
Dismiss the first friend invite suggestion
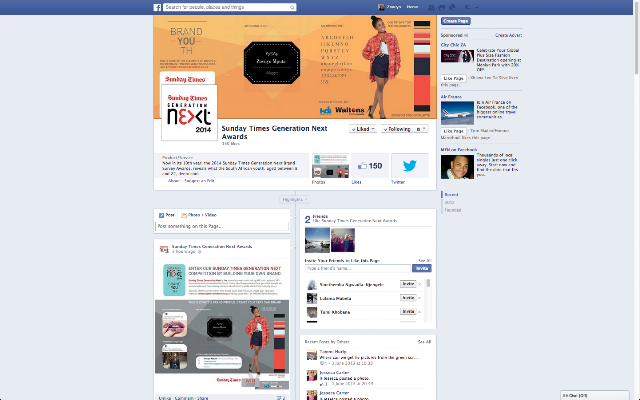pos(420,284)
